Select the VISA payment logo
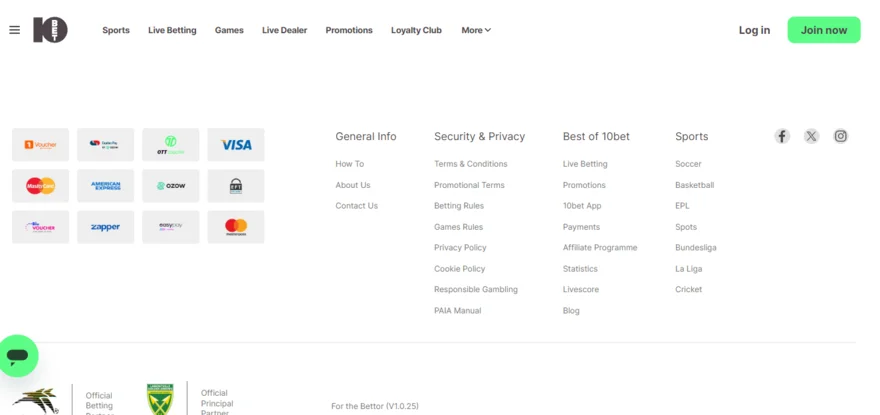 236,145
